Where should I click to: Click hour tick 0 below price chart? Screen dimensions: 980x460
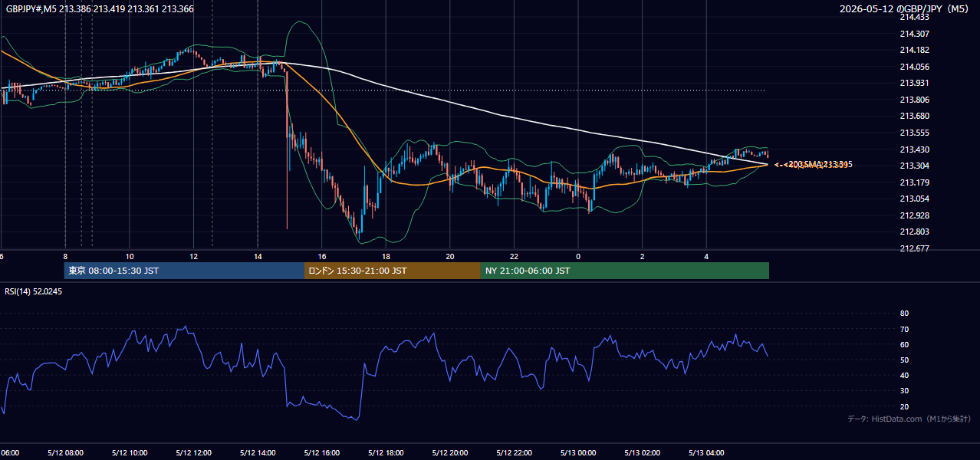point(578,256)
